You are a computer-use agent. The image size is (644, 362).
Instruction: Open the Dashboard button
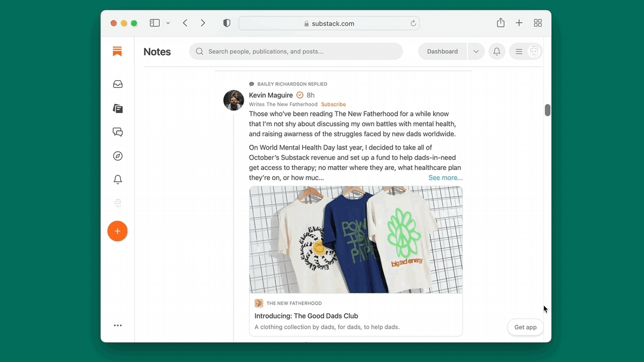(442, 51)
